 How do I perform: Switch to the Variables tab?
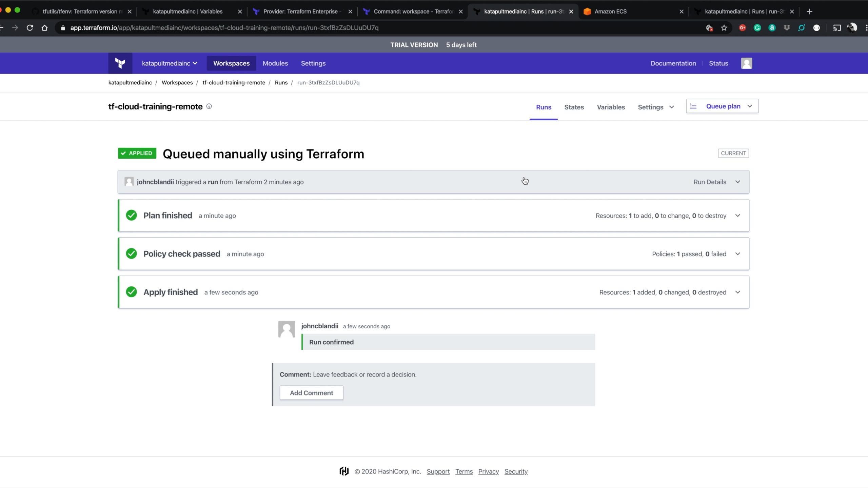click(611, 107)
